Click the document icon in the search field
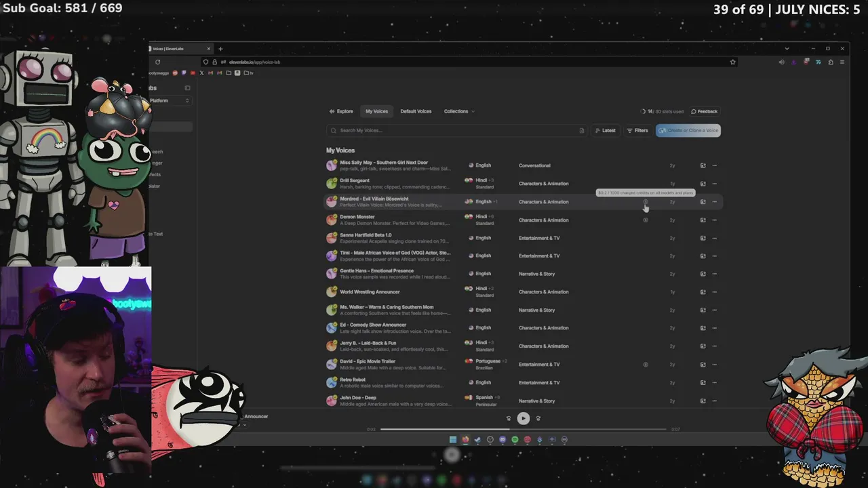 click(581, 130)
